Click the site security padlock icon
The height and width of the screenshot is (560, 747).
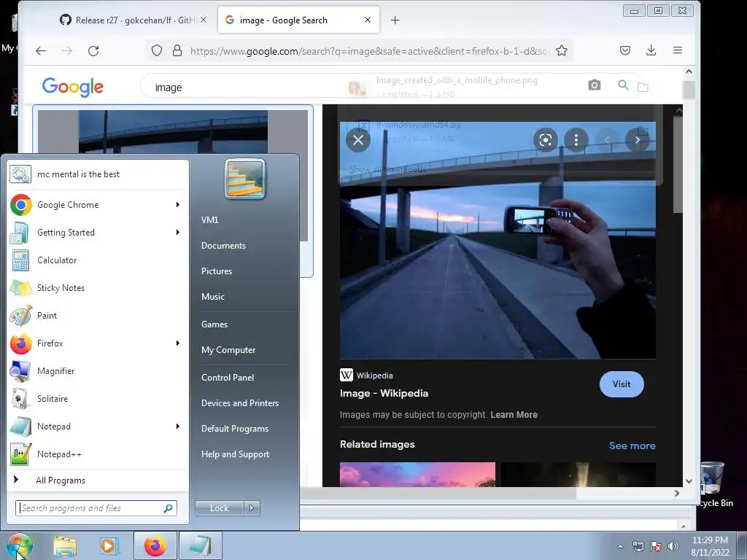[177, 50]
